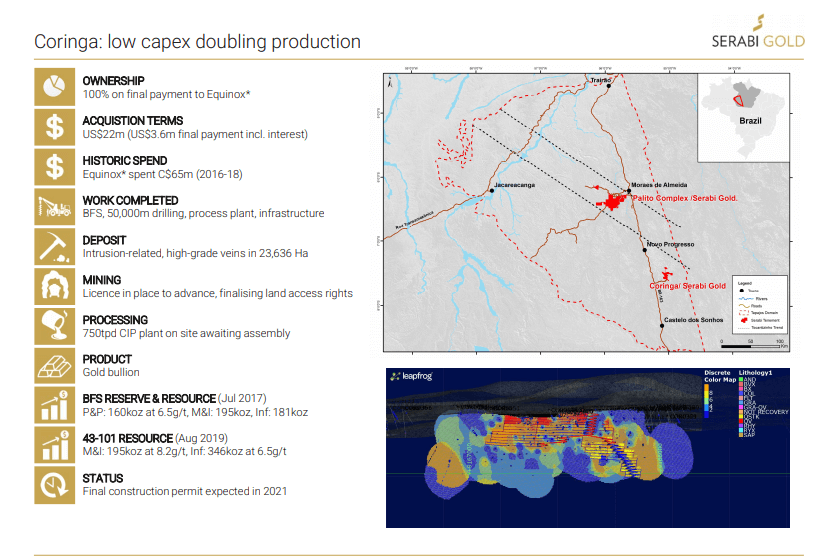Click the 'Castelo dos Sonhos' town label
The image size is (824, 558).
[x=694, y=320]
